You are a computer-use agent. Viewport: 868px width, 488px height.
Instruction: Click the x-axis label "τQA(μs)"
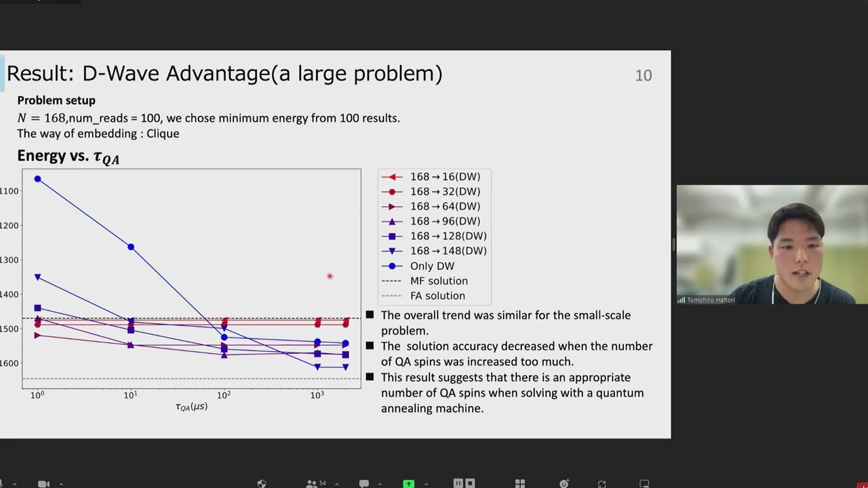coord(191,407)
